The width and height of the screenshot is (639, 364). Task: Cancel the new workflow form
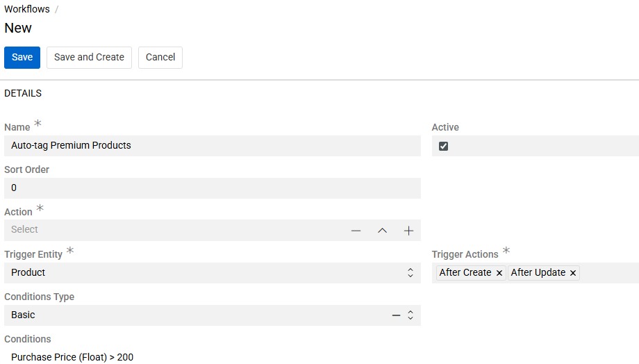point(160,58)
